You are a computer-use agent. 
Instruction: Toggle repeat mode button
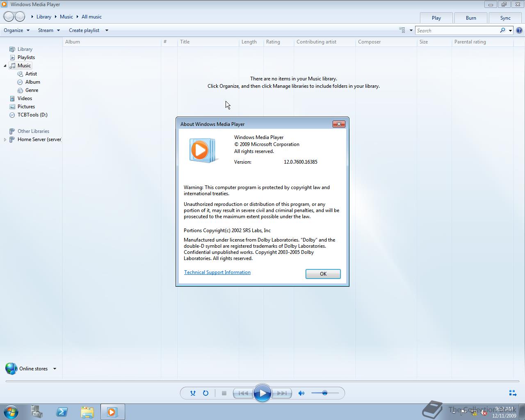[205, 393]
